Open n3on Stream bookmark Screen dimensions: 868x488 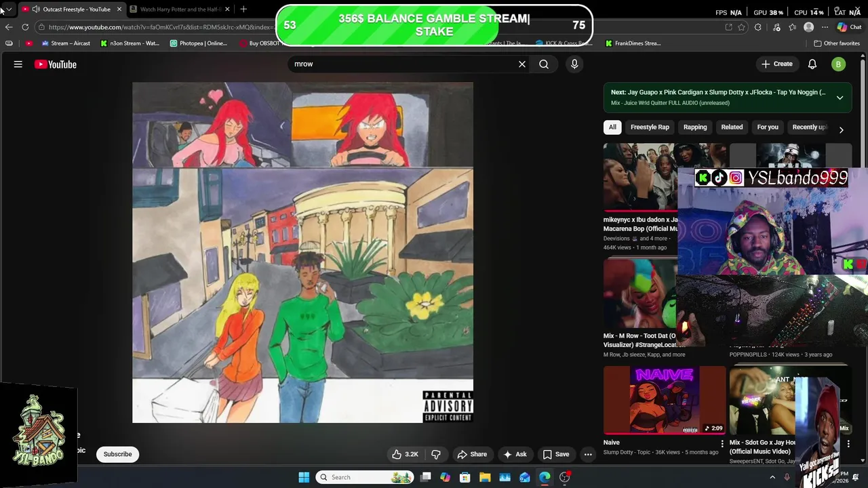[130, 43]
